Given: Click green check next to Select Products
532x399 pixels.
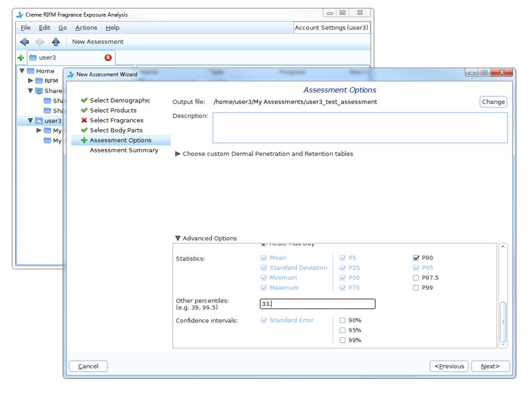Looking at the screenshot, I should (x=84, y=110).
